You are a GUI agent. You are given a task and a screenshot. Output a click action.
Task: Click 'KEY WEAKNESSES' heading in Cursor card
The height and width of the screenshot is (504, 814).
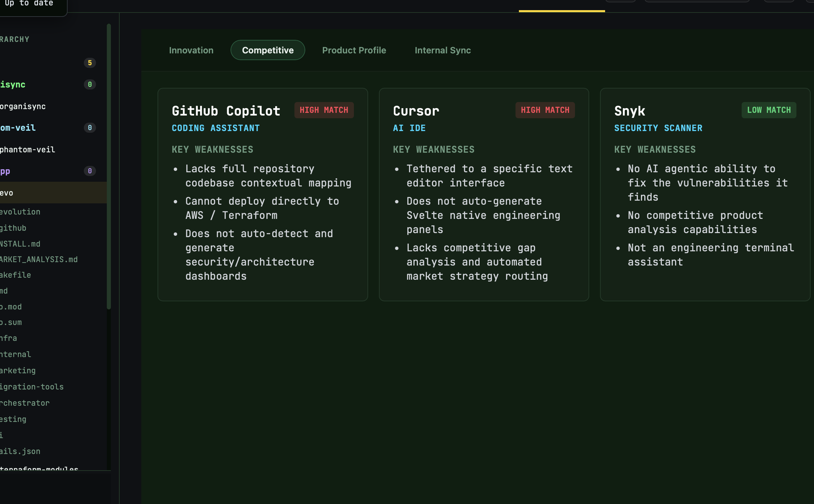(434, 150)
